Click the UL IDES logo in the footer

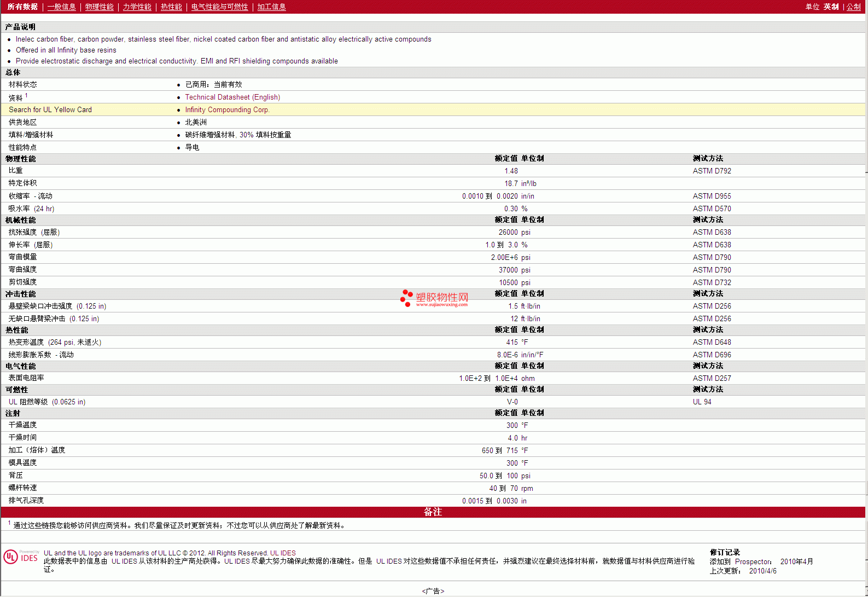pyautogui.click(x=21, y=557)
